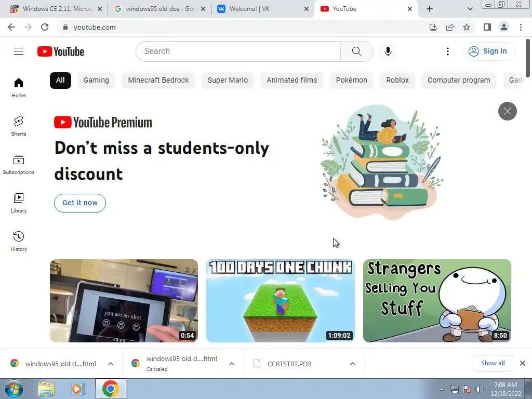Open 'you are an idiot' video thumbnail
Screen dimensions: 532x399
124,301
